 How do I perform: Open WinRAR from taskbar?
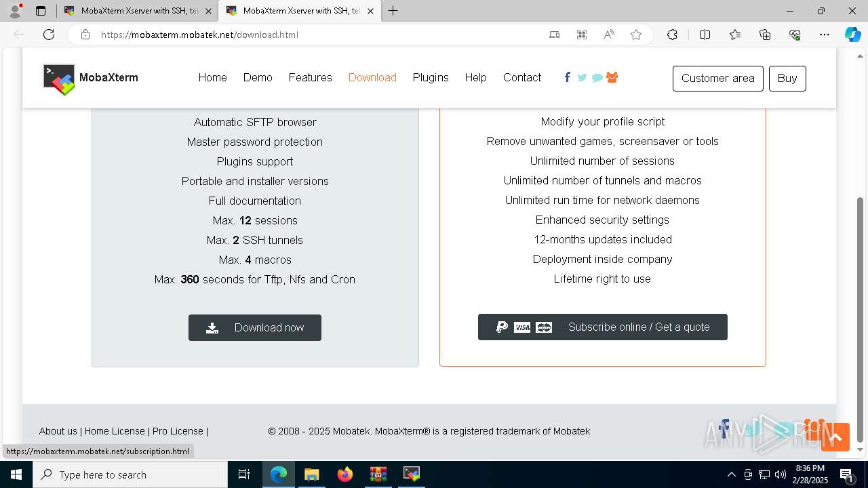378,474
